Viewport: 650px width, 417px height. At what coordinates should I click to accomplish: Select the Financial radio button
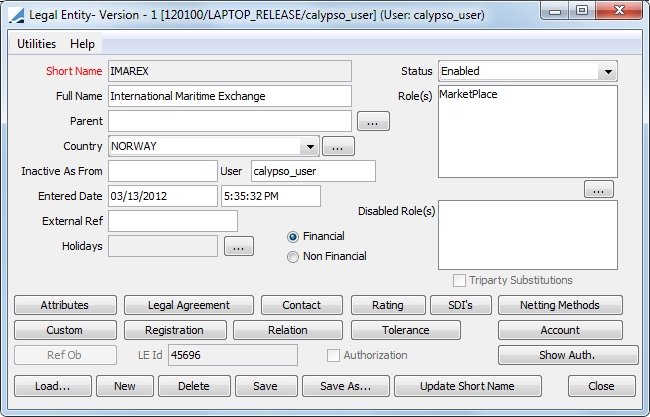pyautogui.click(x=293, y=237)
